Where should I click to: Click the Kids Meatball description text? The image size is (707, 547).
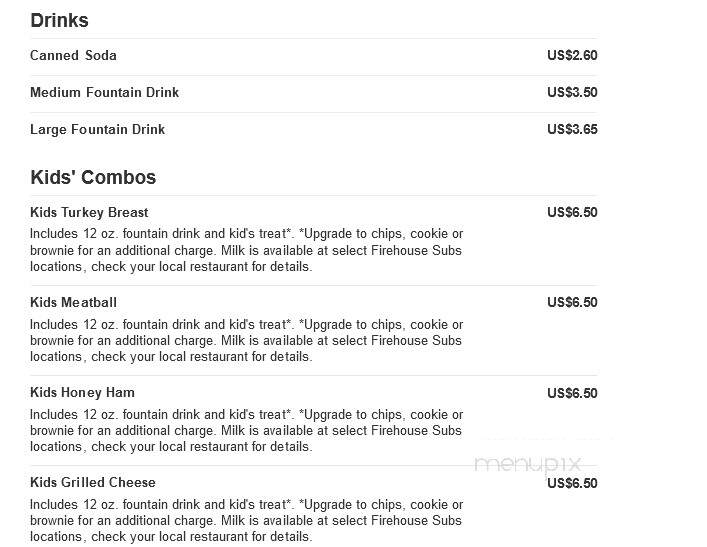coord(247,340)
